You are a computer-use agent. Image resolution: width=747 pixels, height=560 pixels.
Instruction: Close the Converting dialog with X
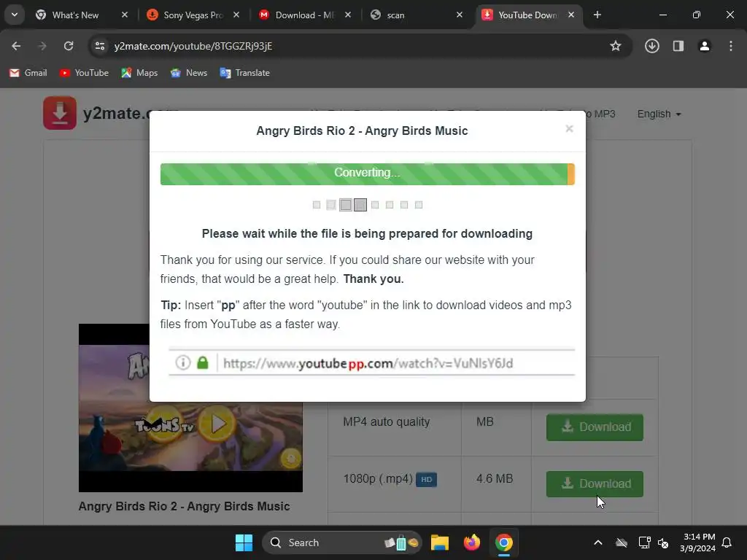click(x=569, y=128)
